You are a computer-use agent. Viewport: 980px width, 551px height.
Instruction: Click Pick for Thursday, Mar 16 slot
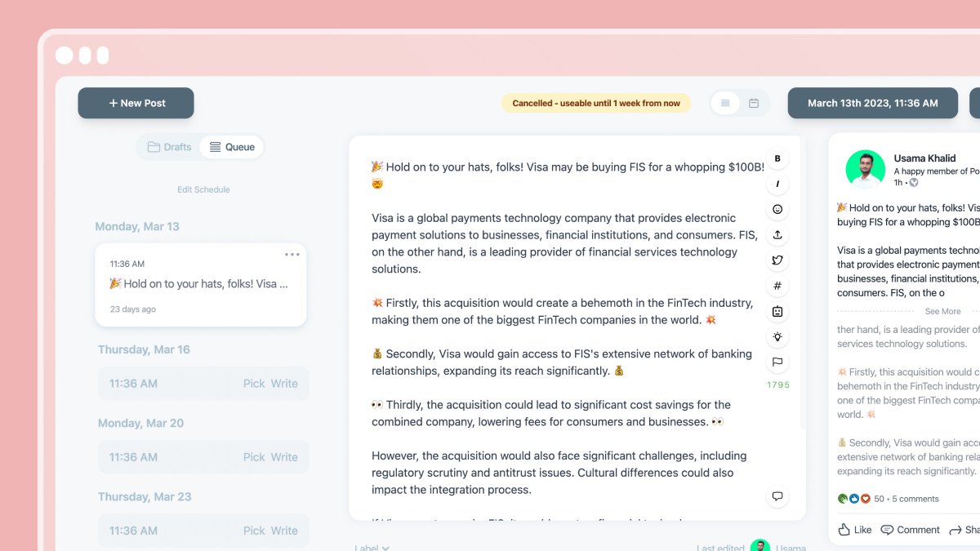(x=254, y=384)
